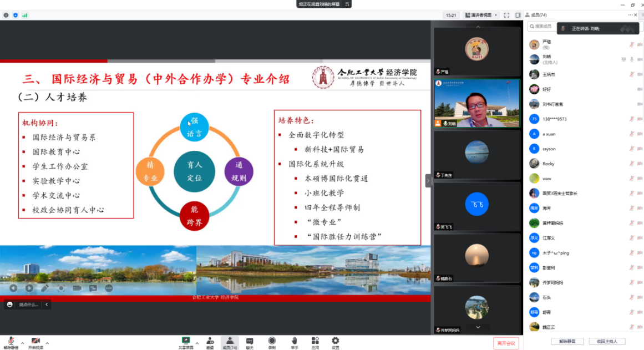
Task: Open the 演讲者视图 view dropdown
Action: point(480,15)
